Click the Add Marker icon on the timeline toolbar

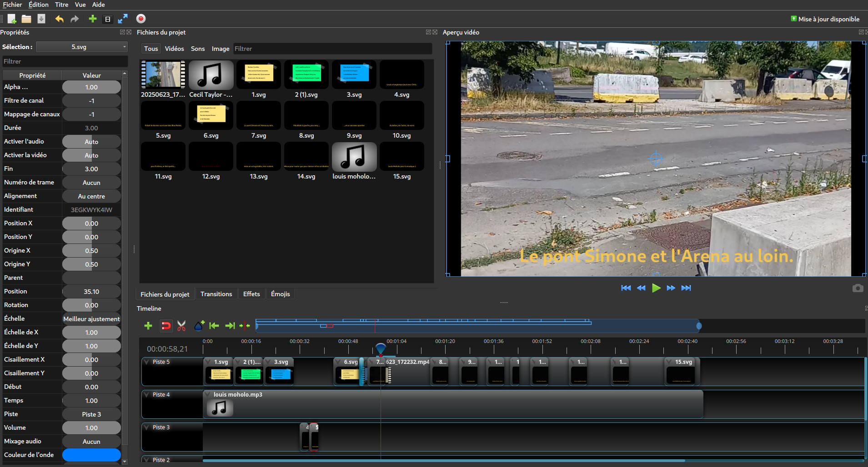199,326
